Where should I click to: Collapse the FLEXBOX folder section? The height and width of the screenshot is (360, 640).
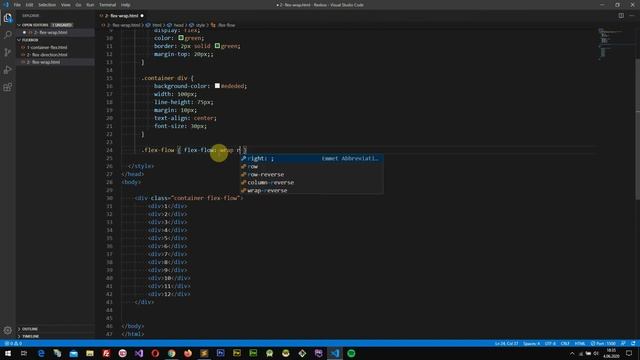coord(55,40)
